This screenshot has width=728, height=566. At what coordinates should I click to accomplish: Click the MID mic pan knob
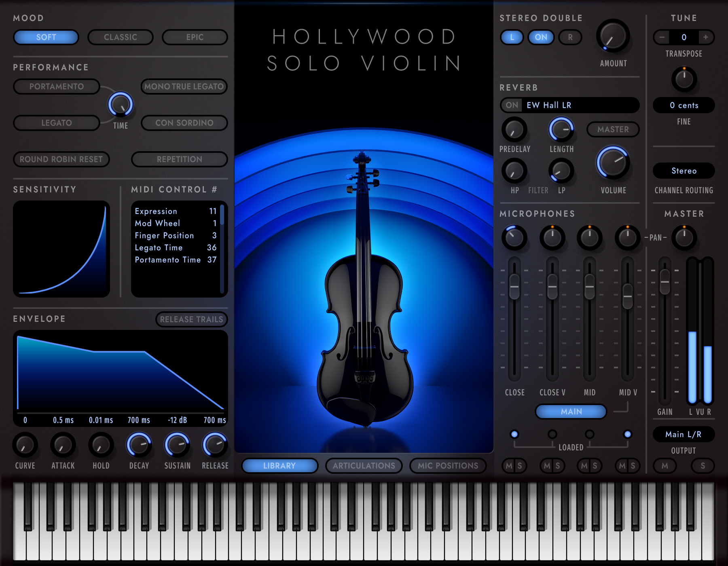coord(590,237)
